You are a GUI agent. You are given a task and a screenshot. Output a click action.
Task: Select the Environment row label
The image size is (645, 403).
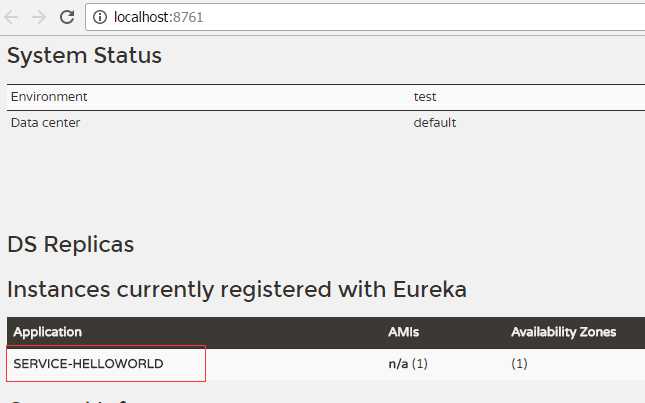49,97
